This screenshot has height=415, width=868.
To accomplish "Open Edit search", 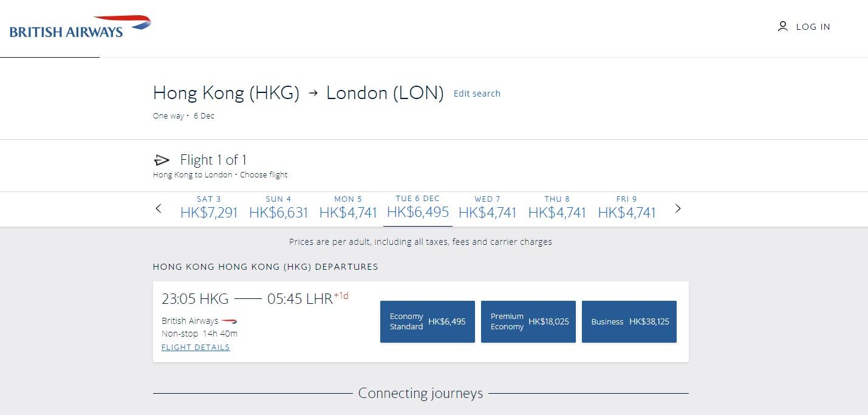I will pos(477,93).
